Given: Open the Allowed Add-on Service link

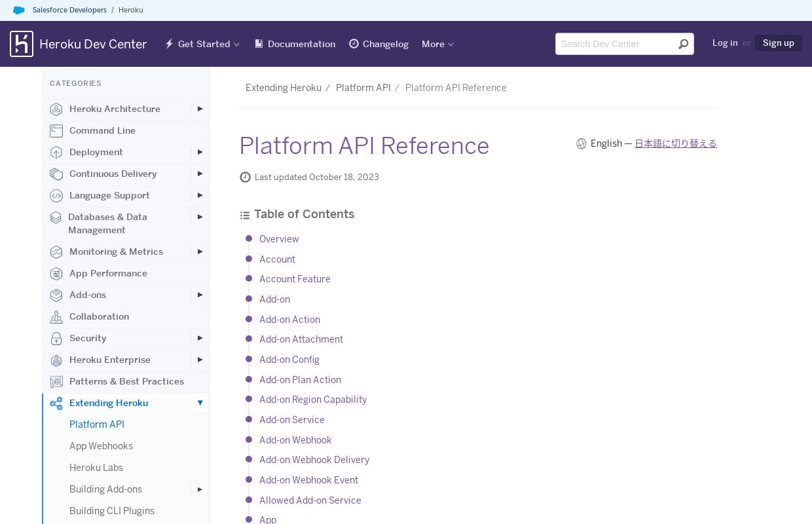Looking at the screenshot, I should (x=310, y=500).
